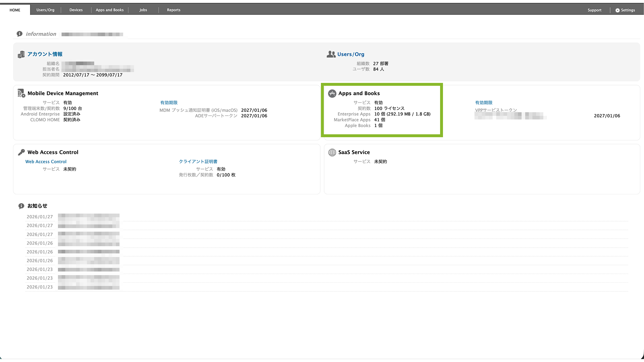Click the お知らせ notice icon

tap(21, 206)
